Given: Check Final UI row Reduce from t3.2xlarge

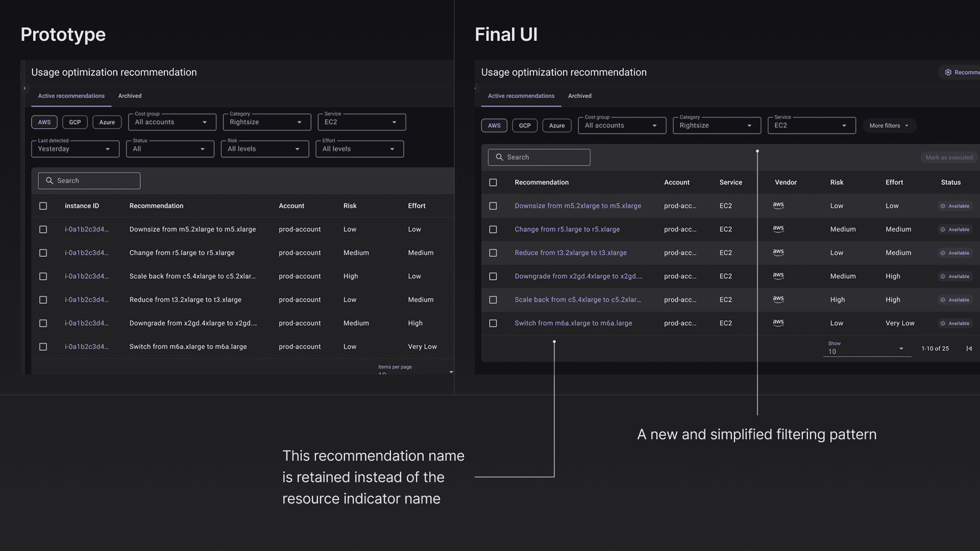Looking at the screenshot, I should (493, 253).
